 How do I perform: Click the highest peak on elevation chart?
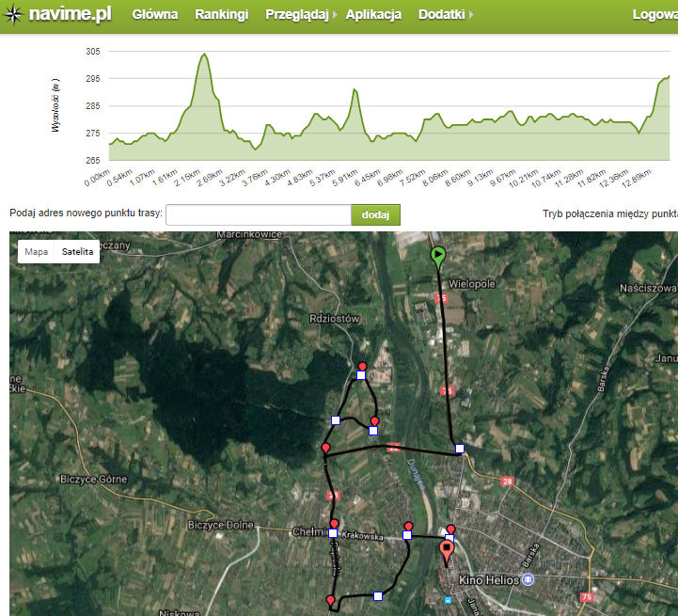(x=204, y=55)
